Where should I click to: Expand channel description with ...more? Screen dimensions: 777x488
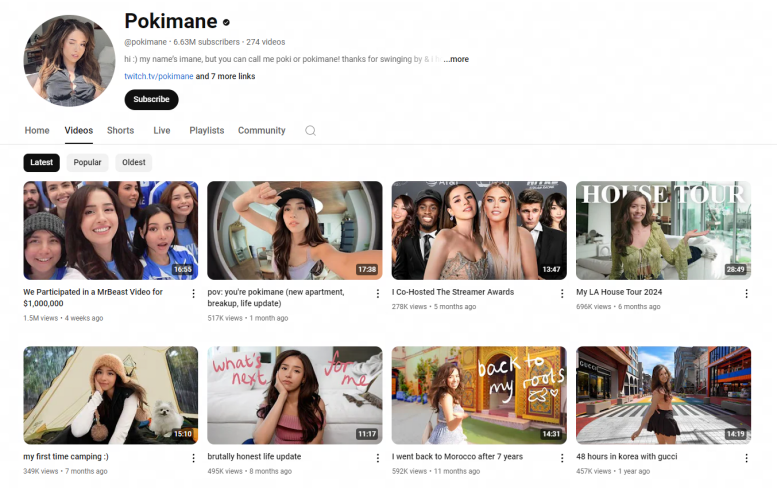click(x=456, y=59)
